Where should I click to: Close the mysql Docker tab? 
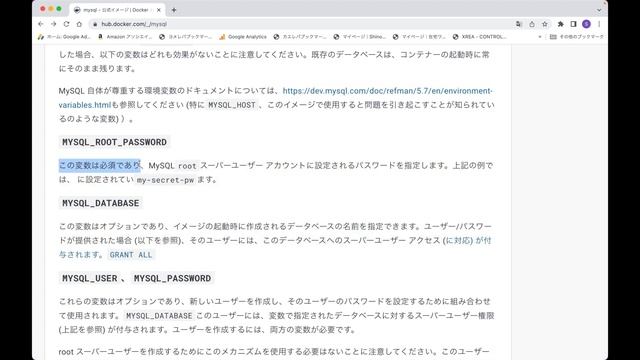158,10
